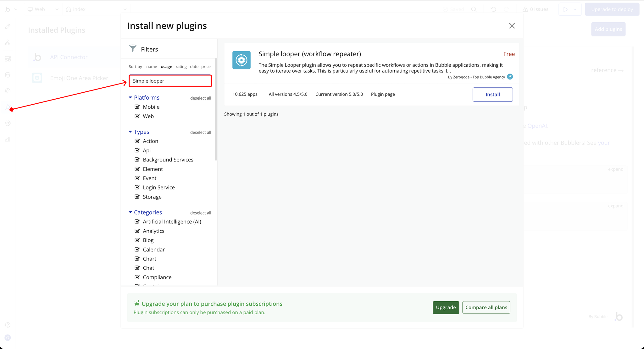This screenshot has width=644, height=349.
Task: Click the Simple looper plugin icon
Action: (x=241, y=60)
